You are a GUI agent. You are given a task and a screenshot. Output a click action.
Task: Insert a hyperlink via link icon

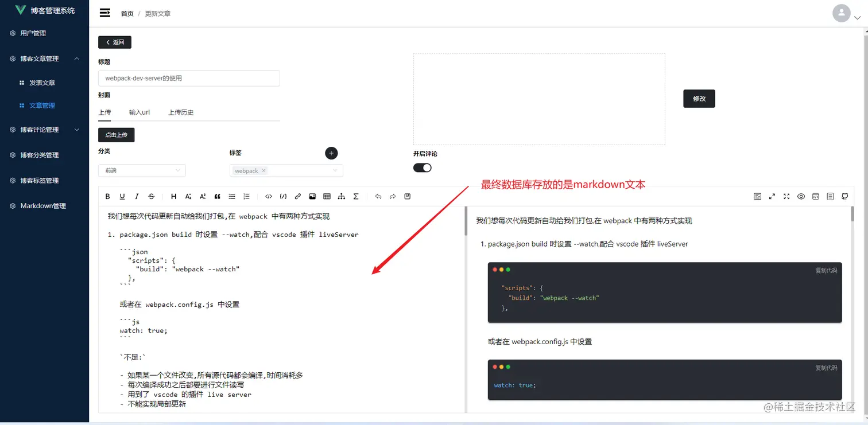click(298, 197)
